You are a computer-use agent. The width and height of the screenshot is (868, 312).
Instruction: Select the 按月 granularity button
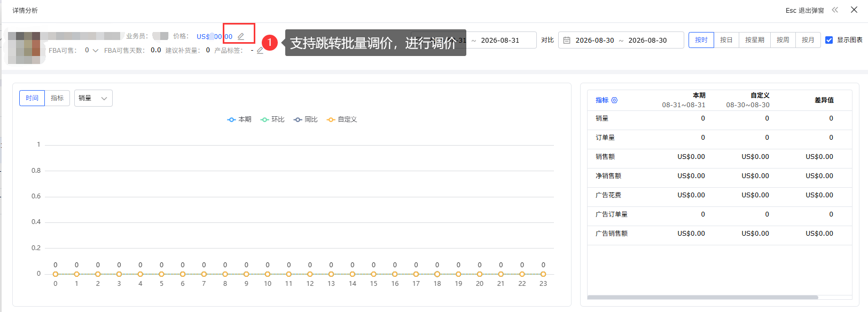pyautogui.click(x=808, y=40)
